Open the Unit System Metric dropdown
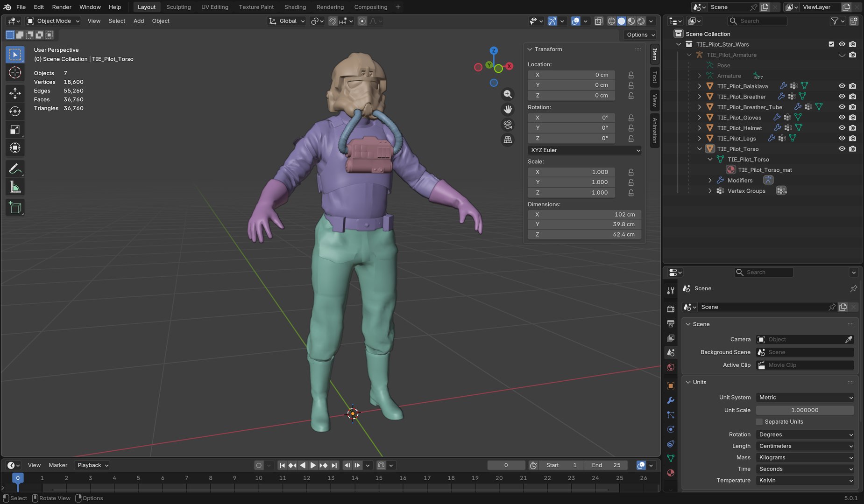 [x=805, y=398]
